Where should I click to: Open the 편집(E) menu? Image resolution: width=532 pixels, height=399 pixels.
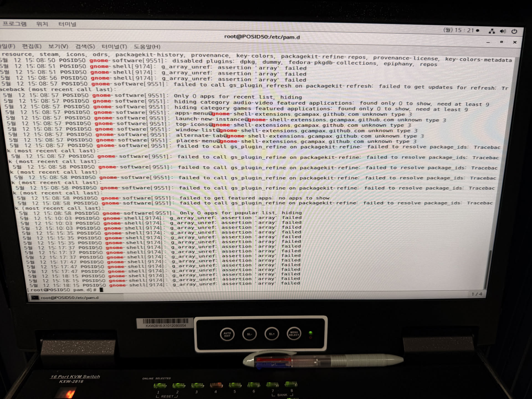pyautogui.click(x=32, y=46)
